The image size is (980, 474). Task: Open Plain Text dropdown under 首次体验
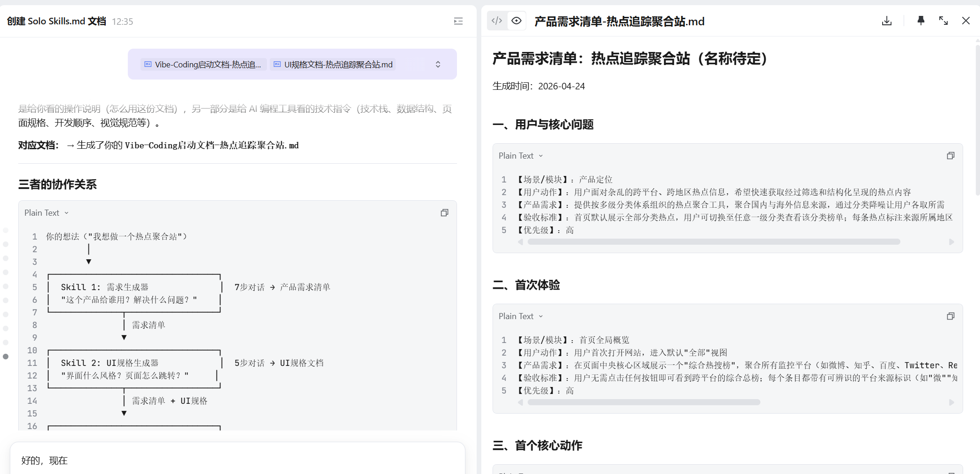521,316
